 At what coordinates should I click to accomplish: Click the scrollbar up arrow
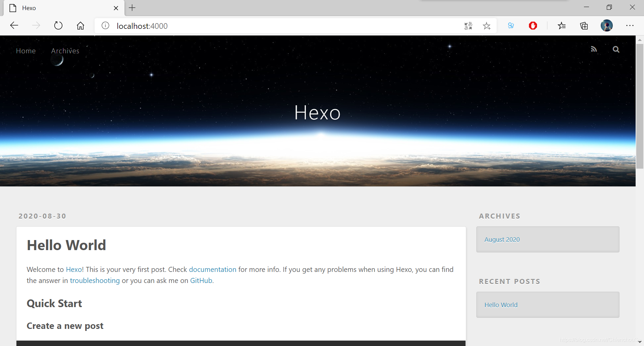point(640,40)
